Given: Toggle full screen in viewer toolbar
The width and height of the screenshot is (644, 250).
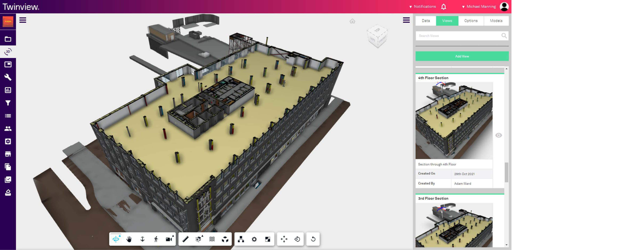Looking at the screenshot, I should (x=268, y=239).
